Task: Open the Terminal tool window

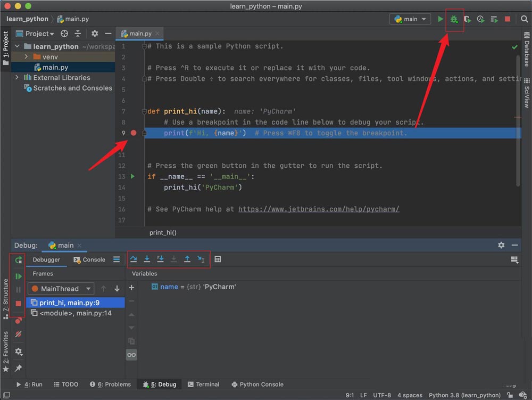Action: [x=203, y=384]
